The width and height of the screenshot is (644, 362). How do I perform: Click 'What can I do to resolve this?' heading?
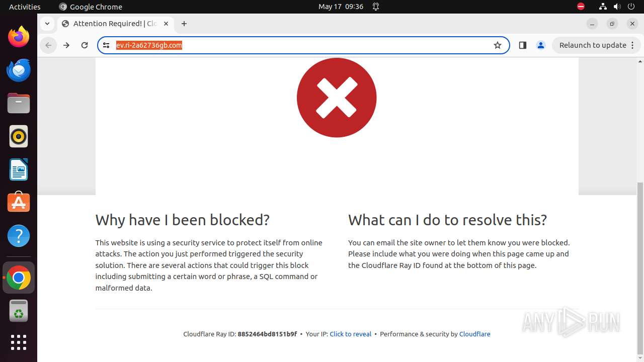tap(447, 220)
